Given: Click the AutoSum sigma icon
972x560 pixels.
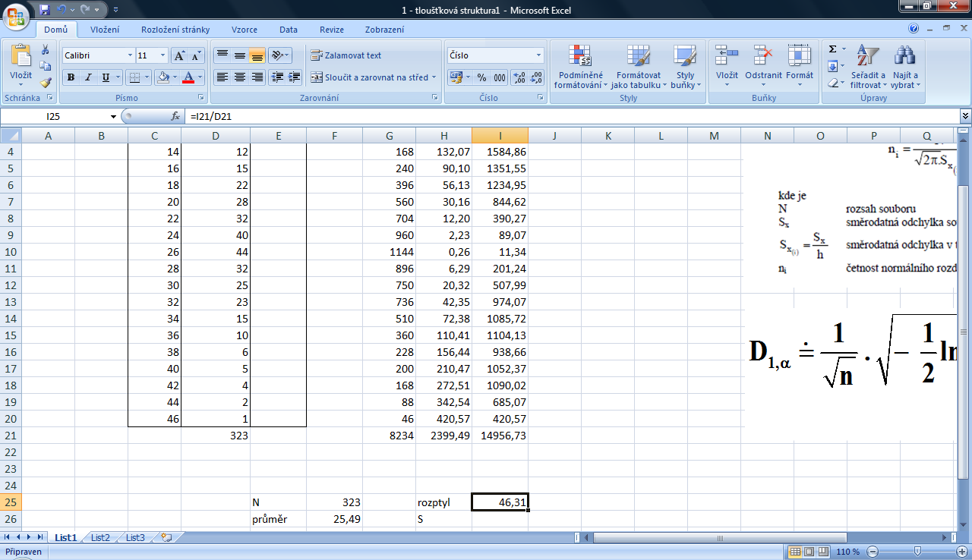Looking at the screenshot, I should 832,49.
